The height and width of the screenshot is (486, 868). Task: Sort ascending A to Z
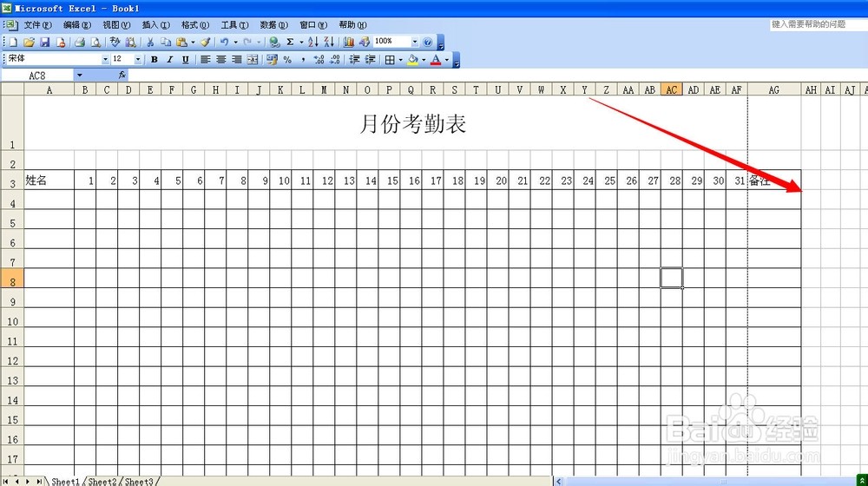pos(313,42)
